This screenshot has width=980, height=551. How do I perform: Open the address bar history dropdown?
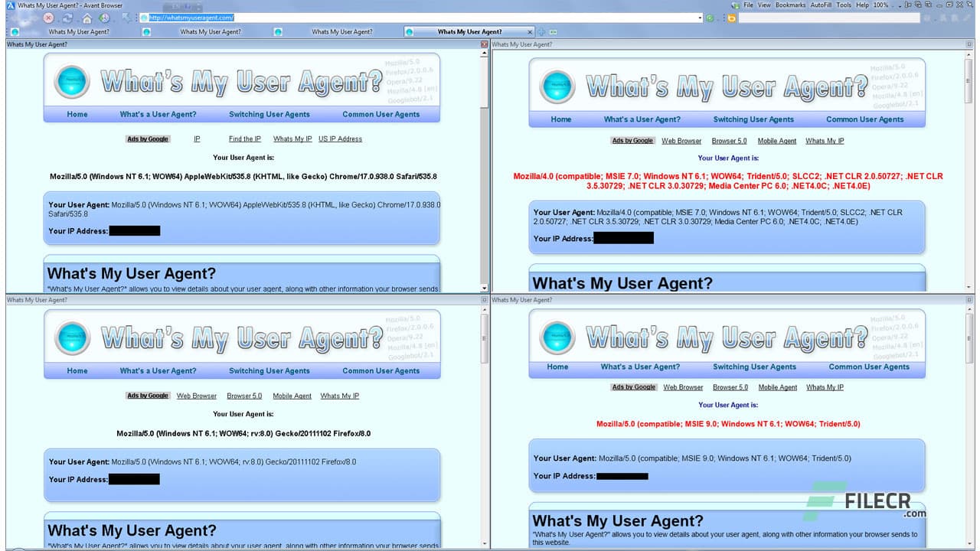(x=698, y=17)
